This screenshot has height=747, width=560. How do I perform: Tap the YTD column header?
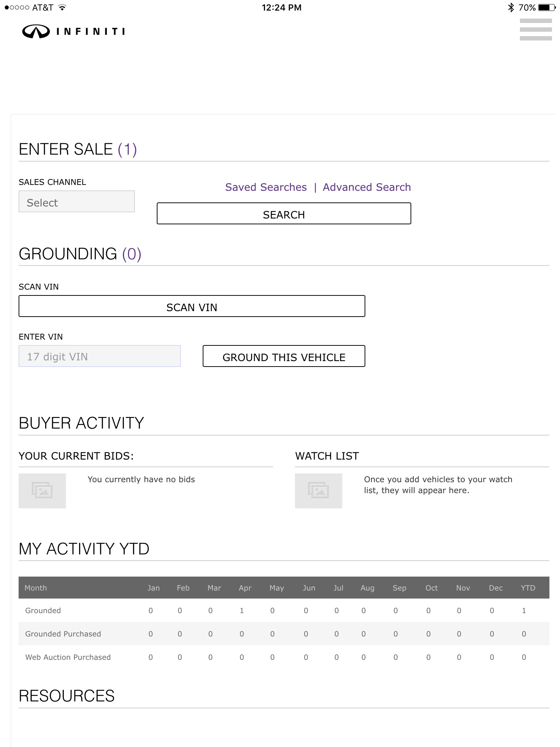(x=528, y=588)
